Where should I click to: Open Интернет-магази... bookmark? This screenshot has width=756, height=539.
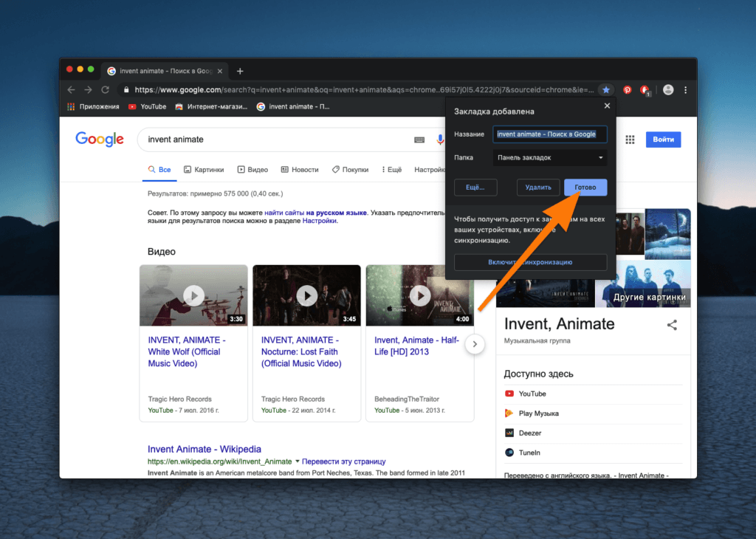click(x=211, y=106)
